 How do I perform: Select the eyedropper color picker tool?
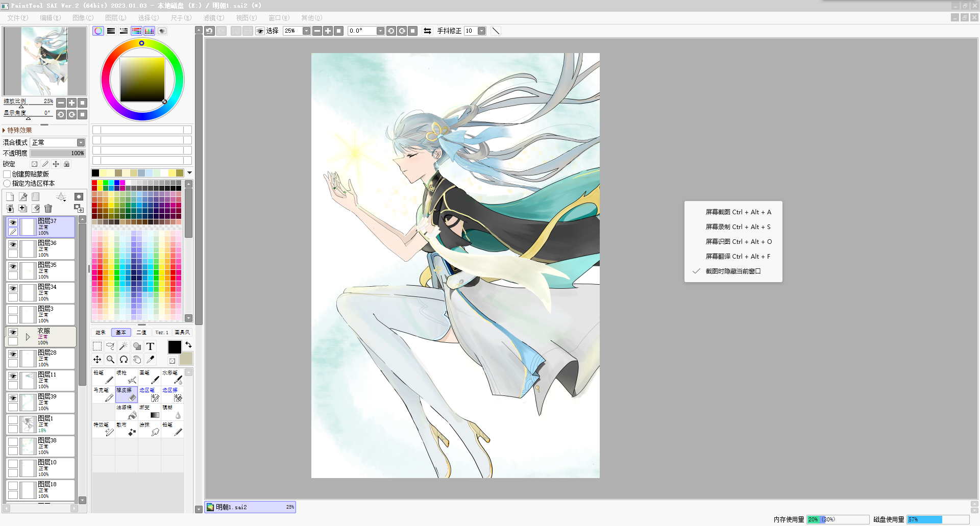pyautogui.click(x=150, y=360)
